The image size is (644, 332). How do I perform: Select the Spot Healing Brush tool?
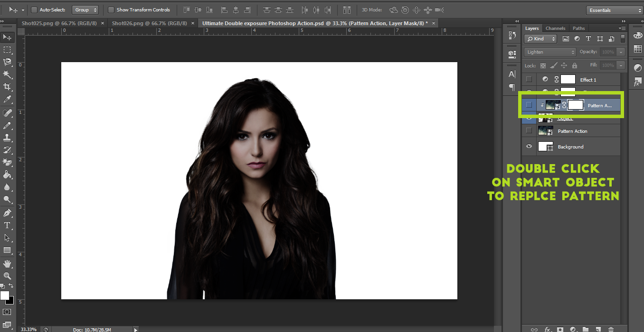click(x=8, y=113)
